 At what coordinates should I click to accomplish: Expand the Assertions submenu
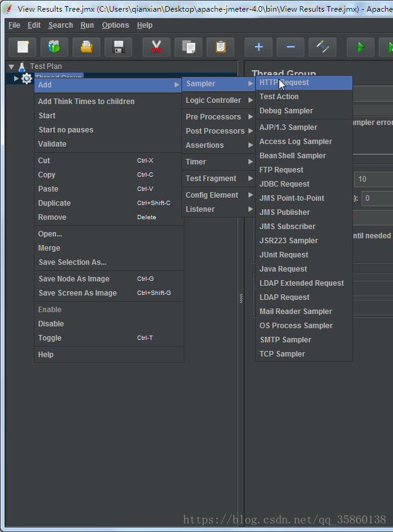(x=219, y=145)
